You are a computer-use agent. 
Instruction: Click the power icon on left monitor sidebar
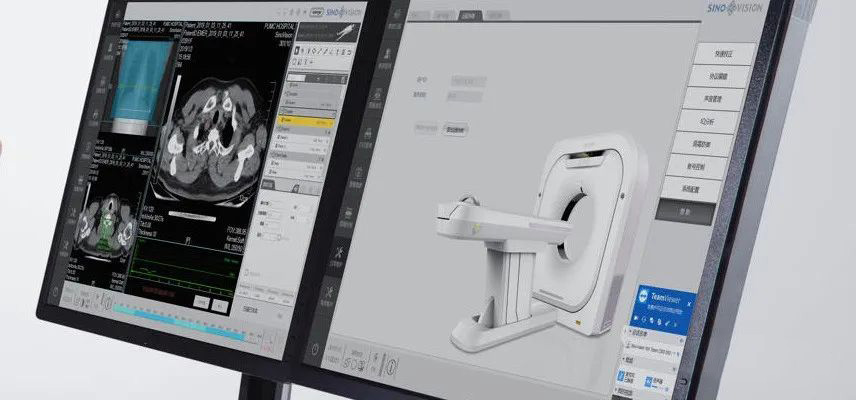click(54, 292)
